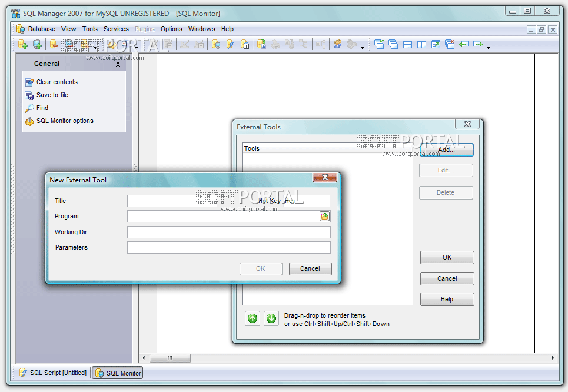Screen dimensions: 568x392
Task: Click the horizontal scrollbar thumb
Action: (x=170, y=358)
